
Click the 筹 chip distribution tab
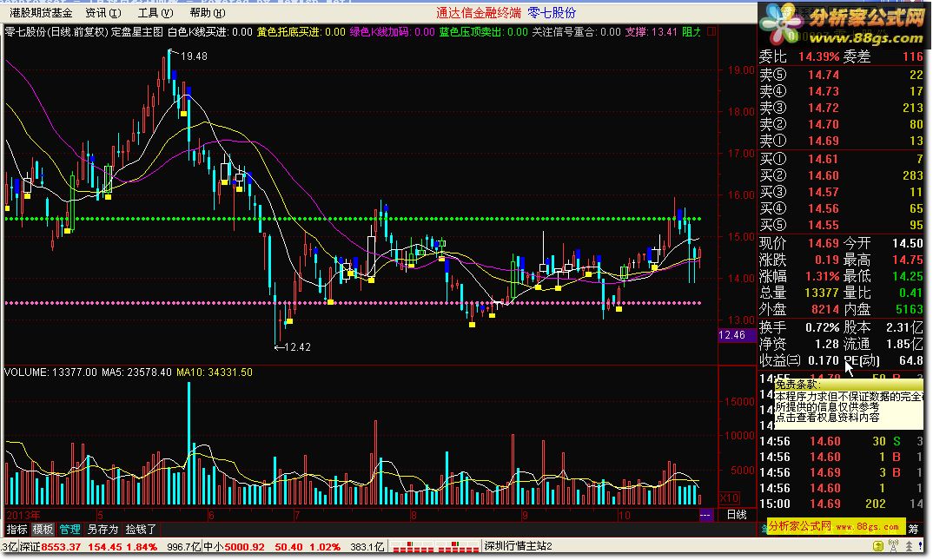pyautogui.click(x=914, y=529)
